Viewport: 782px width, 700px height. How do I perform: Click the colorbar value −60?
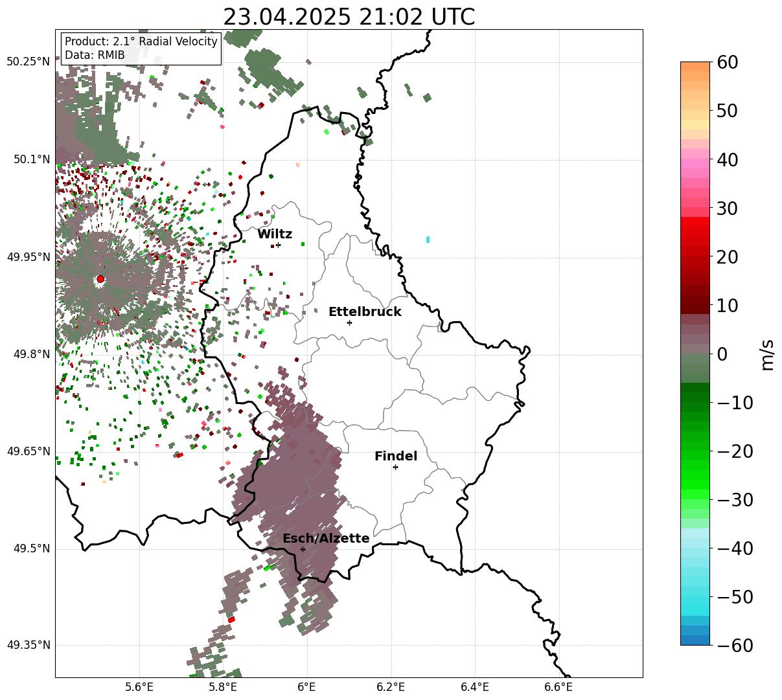point(734,645)
